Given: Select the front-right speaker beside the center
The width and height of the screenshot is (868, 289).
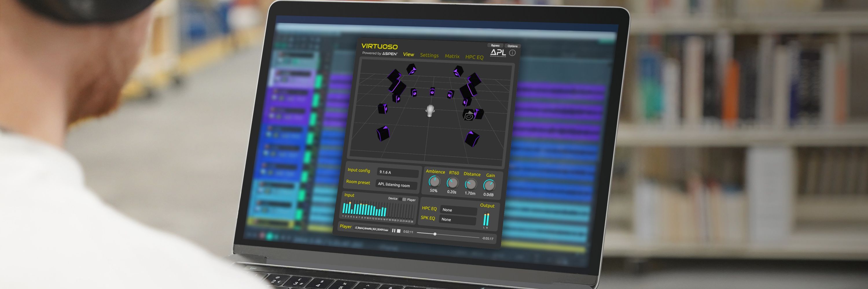Looking at the screenshot, I should (x=450, y=94).
